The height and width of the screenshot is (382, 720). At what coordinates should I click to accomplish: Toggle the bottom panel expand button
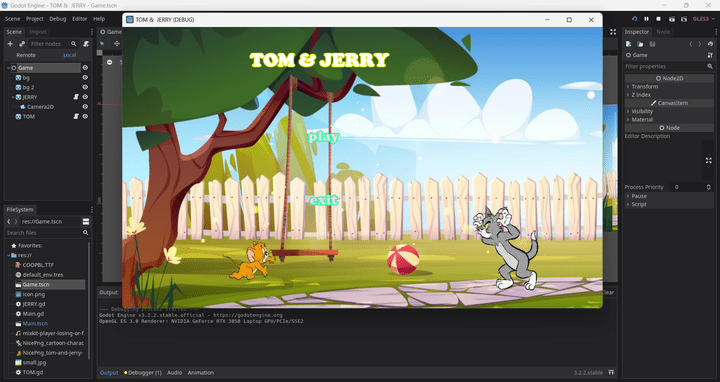tap(611, 372)
